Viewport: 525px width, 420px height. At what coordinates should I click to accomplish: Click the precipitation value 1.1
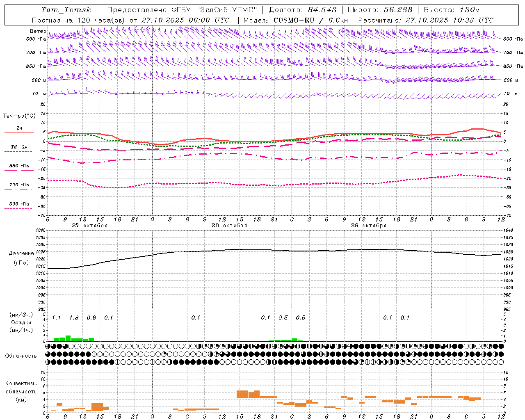[57, 318]
